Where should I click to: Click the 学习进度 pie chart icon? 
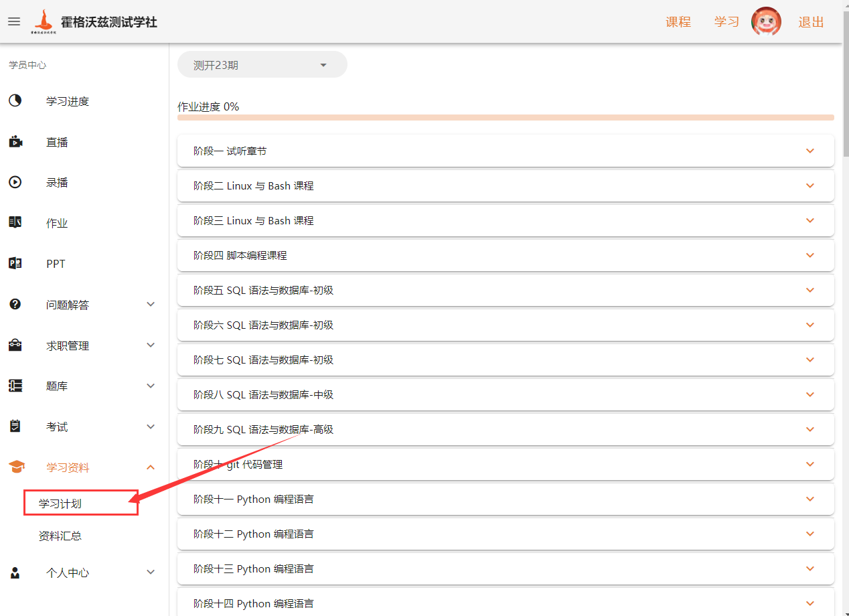pos(15,101)
